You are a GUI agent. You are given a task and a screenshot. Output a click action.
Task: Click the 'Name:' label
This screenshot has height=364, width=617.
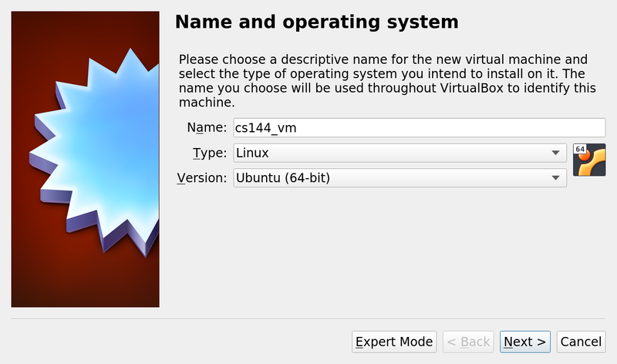[x=207, y=127]
